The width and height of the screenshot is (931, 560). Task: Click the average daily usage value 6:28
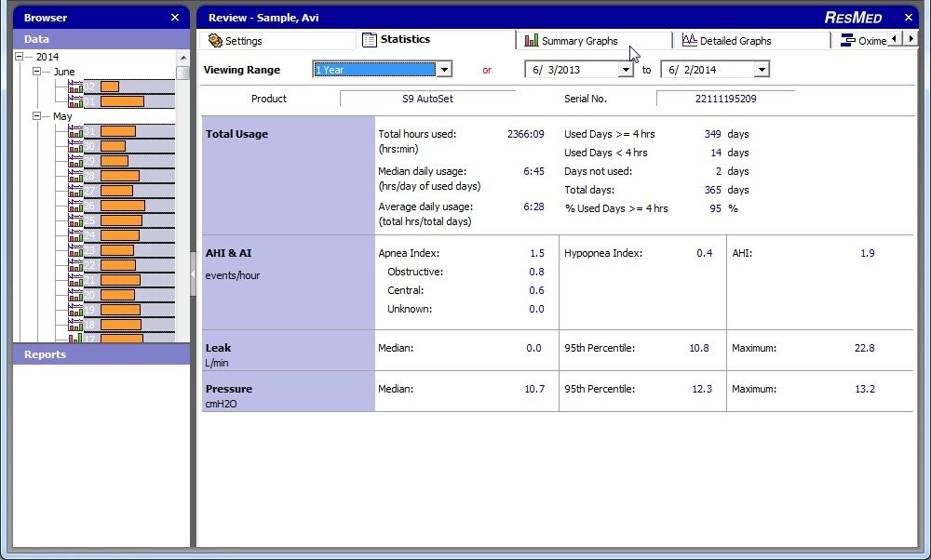click(x=533, y=207)
